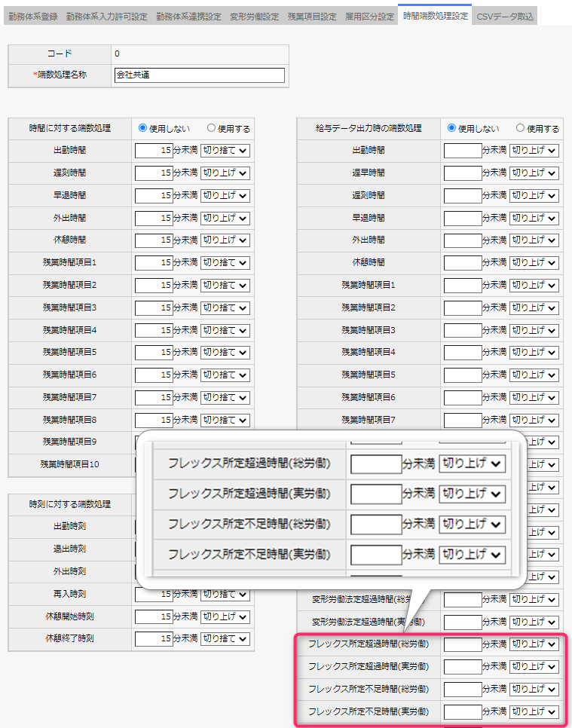Open rounding dropdown for 遅早時間 row

point(534,173)
